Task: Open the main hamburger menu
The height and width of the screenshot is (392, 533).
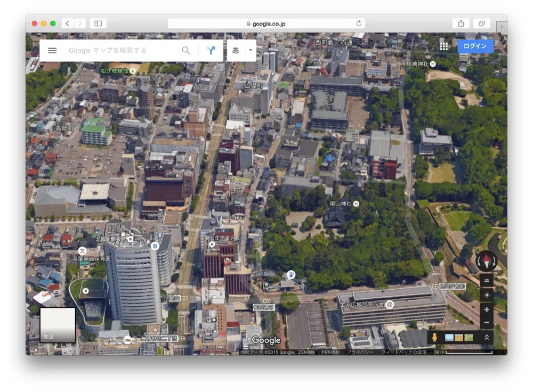Action: click(52, 50)
